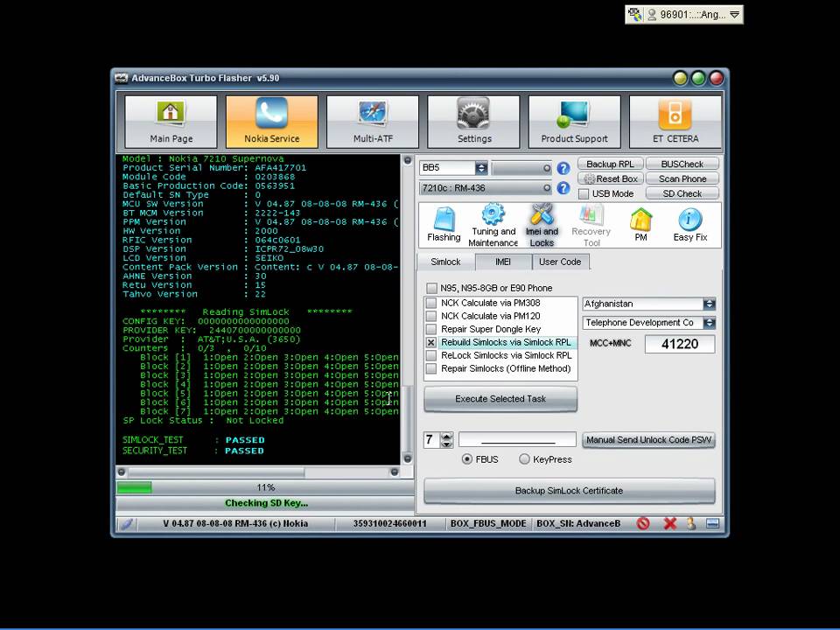Check NCK Calculate via PM120
This screenshot has width=840, height=630.
coord(431,316)
